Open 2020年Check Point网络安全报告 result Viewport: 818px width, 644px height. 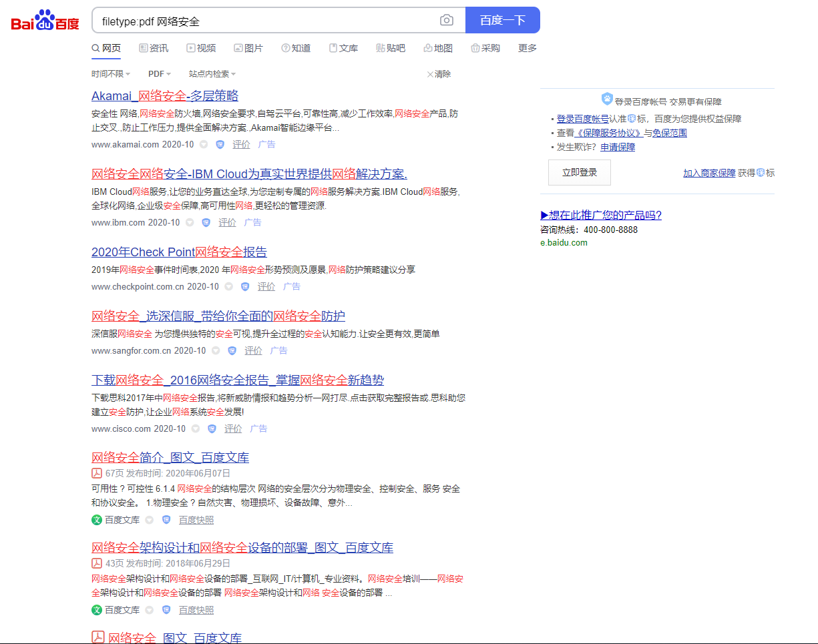coord(179,252)
